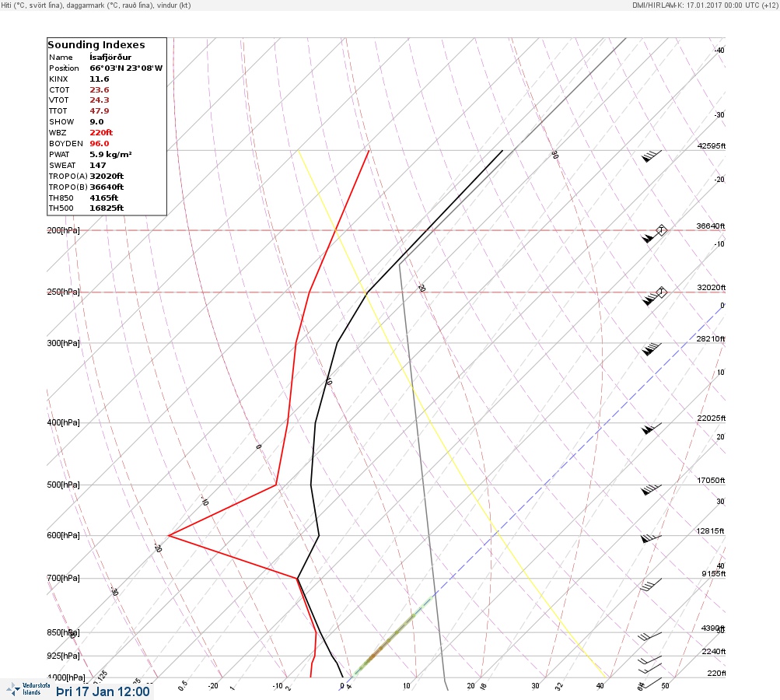Click the BOYDEN value 96.0
The height and width of the screenshot is (700, 780).
[x=99, y=144]
